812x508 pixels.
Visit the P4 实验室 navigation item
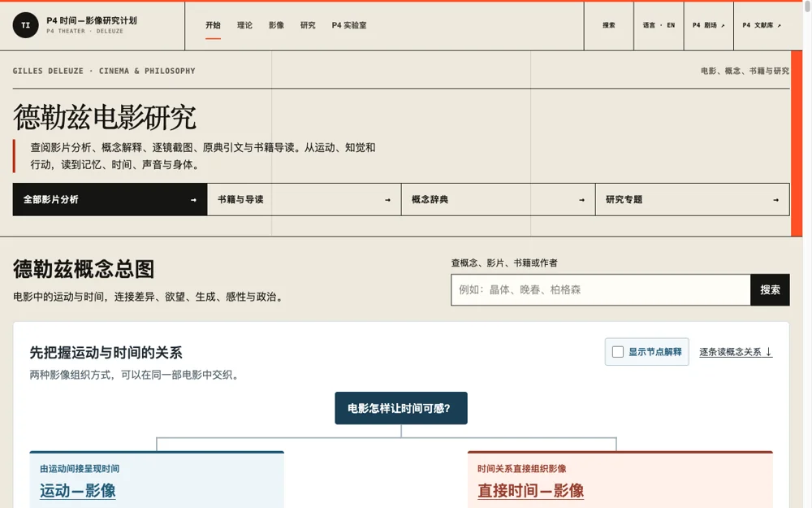(x=349, y=25)
